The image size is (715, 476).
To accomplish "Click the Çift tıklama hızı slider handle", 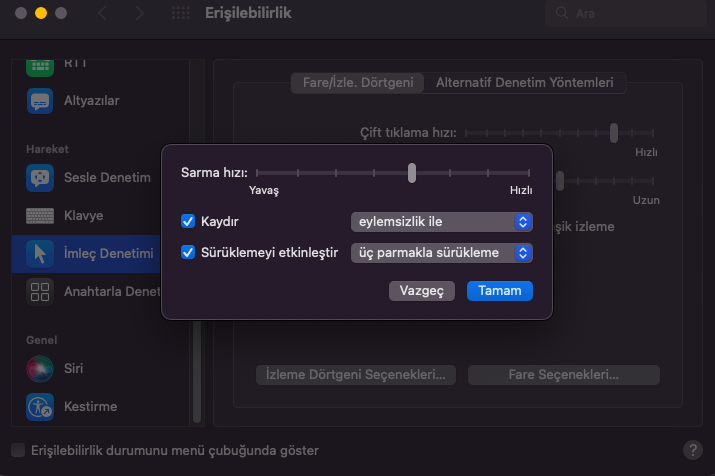I will [614, 133].
